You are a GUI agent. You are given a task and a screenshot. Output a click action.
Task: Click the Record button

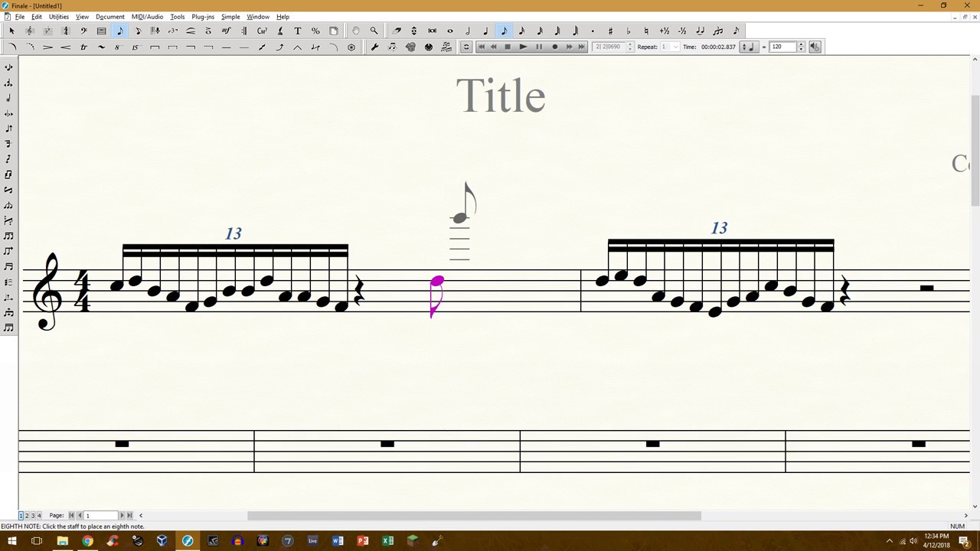pos(555,47)
